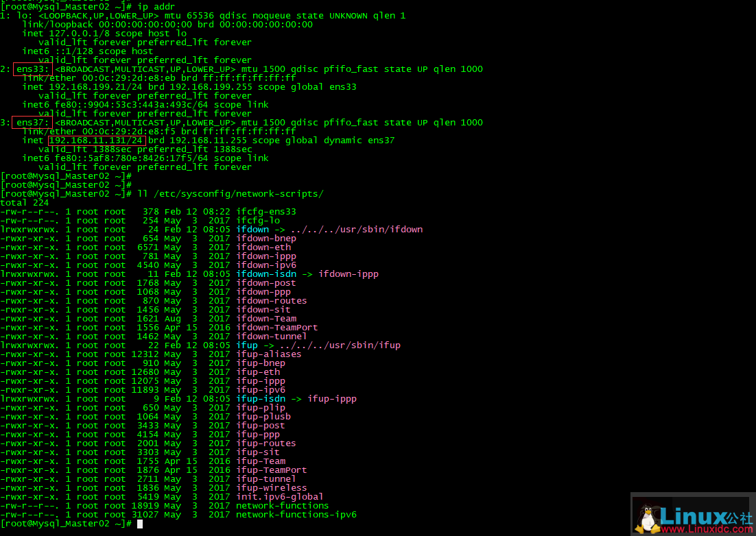Select the ifcfg-lo file name
This screenshot has width=756, height=536.
(x=257, y=221)
